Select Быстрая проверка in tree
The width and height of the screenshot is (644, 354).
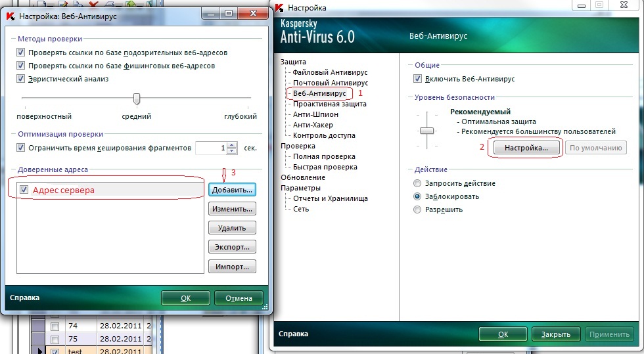click(x=325, y=167)
